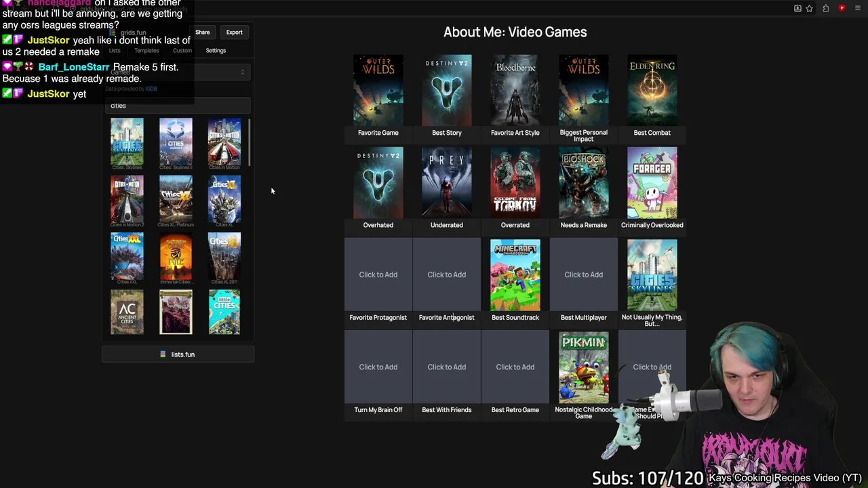Select Cities: Skylines II search result
This screenshot has width=868, height=488.
(176, 143)
